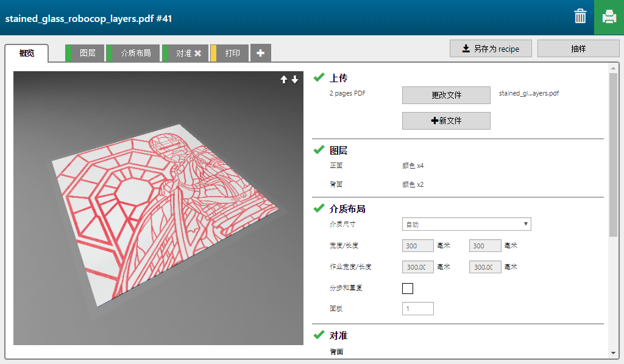Click the 面板 number field
Screen dimensions: 624x364
click(x=418, y=309)
